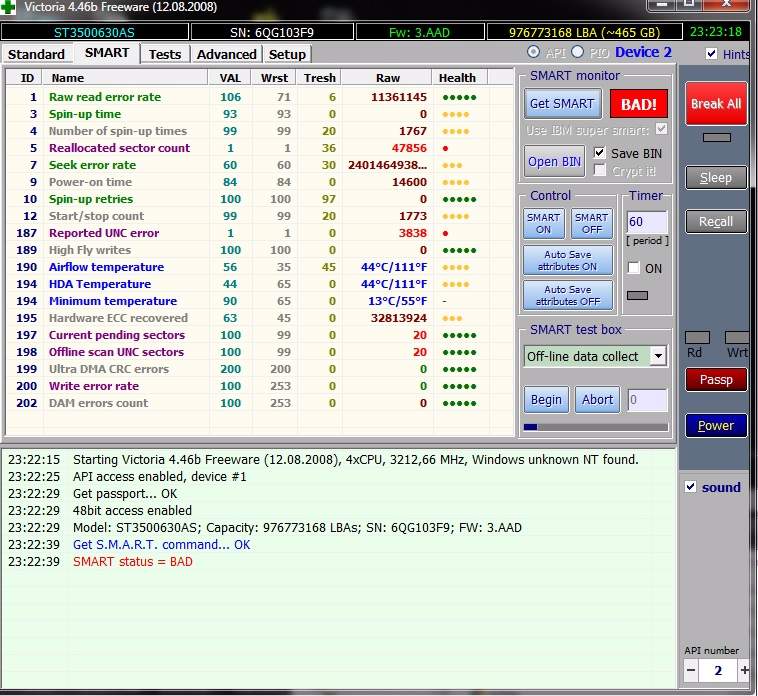This screenshot has height=696, width=758.
Task: Toggle the Save BIN checkbox
Action: [600, 153]
